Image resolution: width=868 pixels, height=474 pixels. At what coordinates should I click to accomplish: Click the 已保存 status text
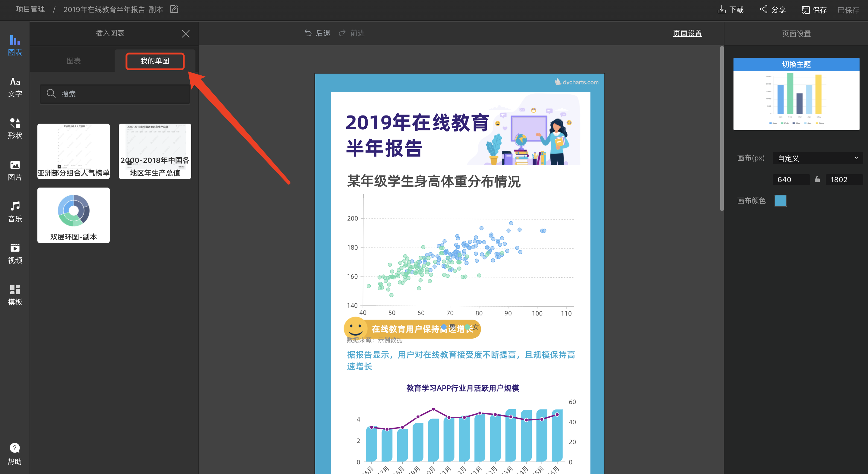(x=848, y=10)
